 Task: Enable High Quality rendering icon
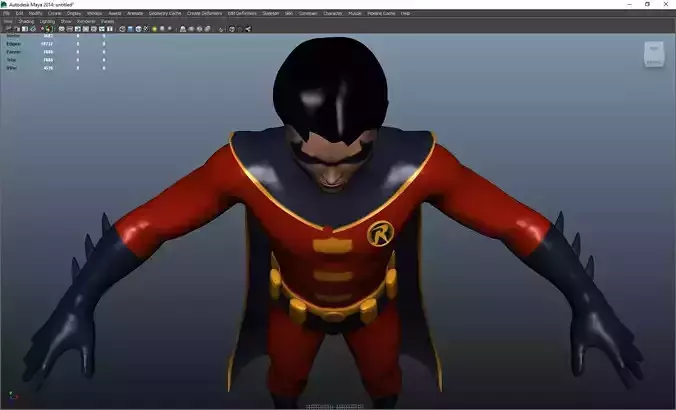[x=170, y=29]
